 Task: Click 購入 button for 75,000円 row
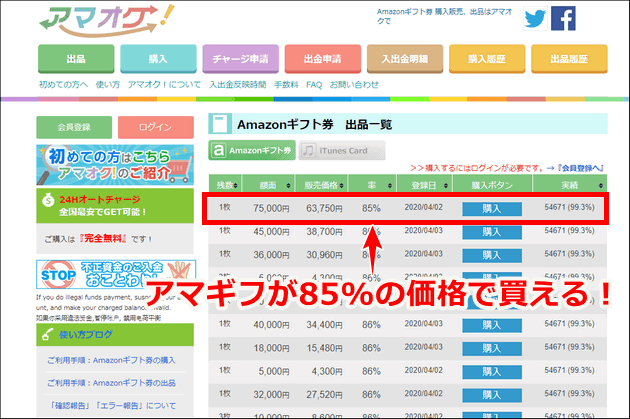tap(492, 209)
